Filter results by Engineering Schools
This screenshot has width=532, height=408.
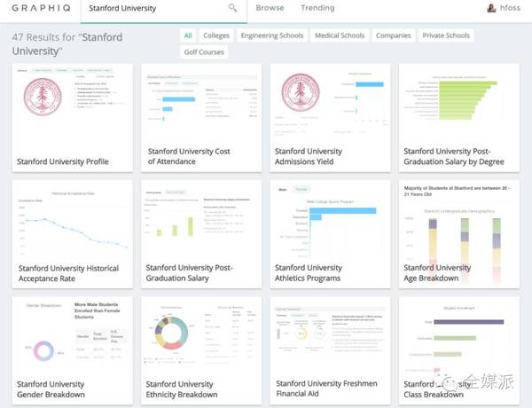pyautogui.click(x=272, y=35)
